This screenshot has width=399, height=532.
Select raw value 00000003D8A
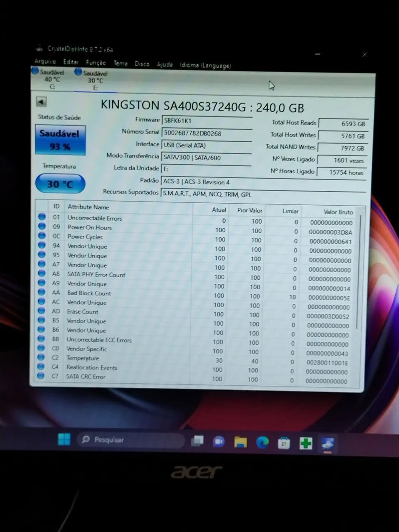(x=330, y=232)
